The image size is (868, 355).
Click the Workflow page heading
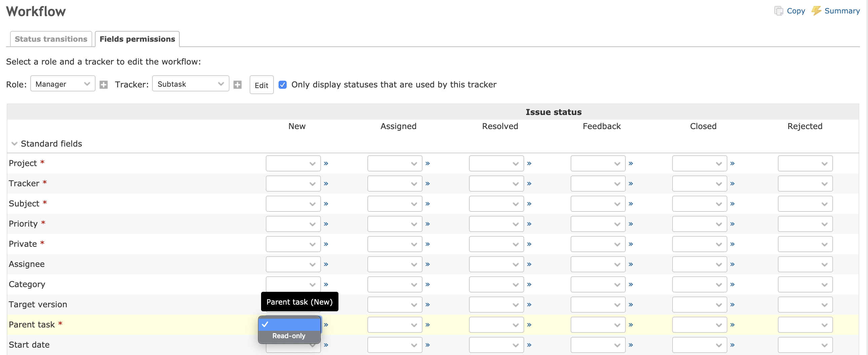coord(36,11)
